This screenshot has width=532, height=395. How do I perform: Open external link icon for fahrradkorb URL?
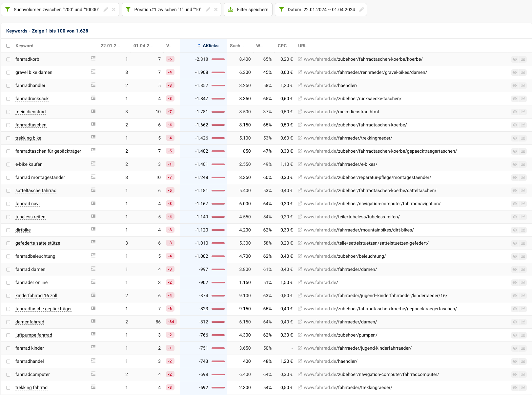point(300,59)
